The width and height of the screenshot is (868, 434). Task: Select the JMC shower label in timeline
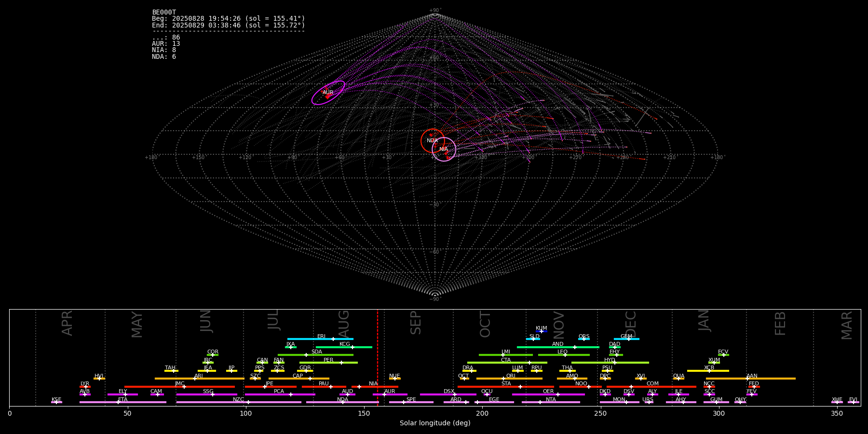180,384
